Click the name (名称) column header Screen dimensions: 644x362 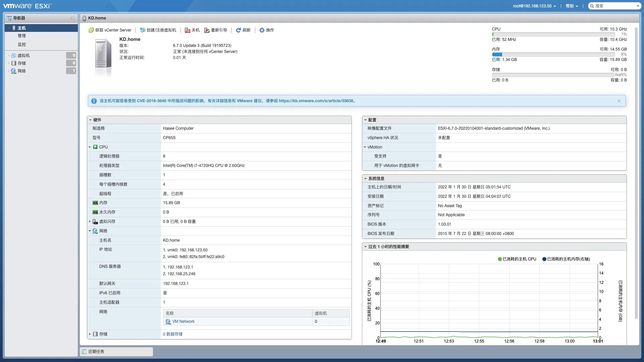[238, 313]
